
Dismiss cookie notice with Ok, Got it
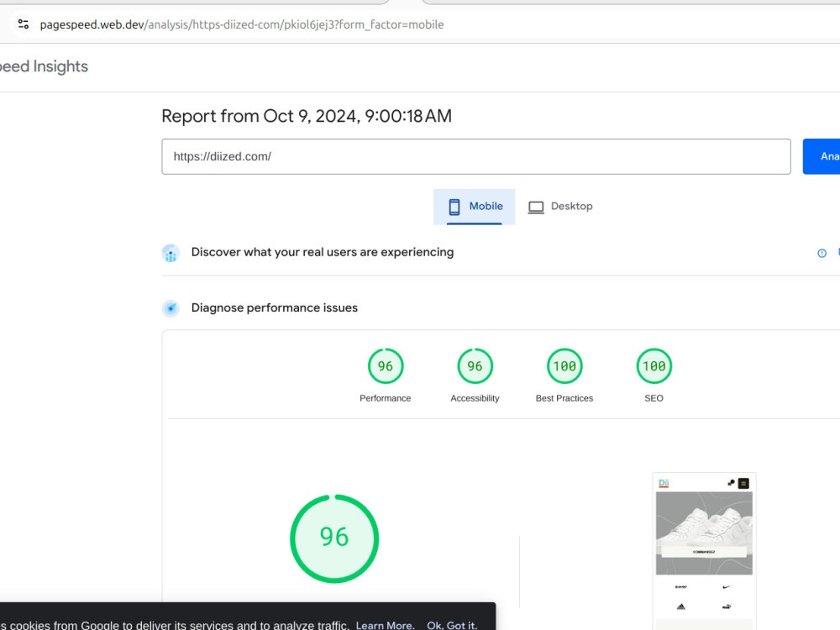(452, 625)
